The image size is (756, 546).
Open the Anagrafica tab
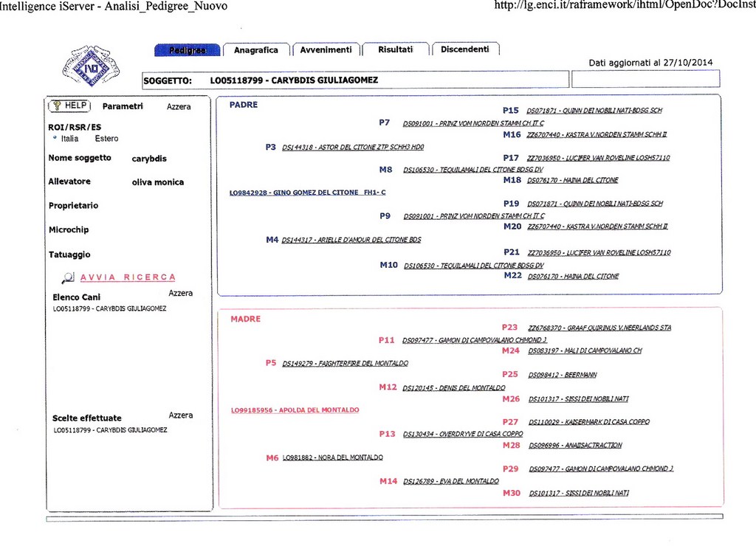click(256, 49)
